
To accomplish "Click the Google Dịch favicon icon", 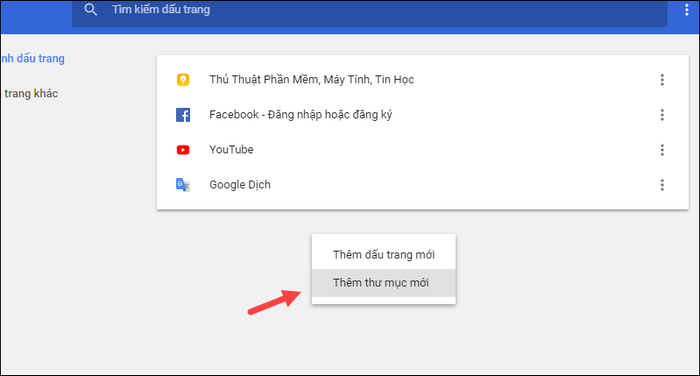I will pyautogui.click(x=183, y=185).
